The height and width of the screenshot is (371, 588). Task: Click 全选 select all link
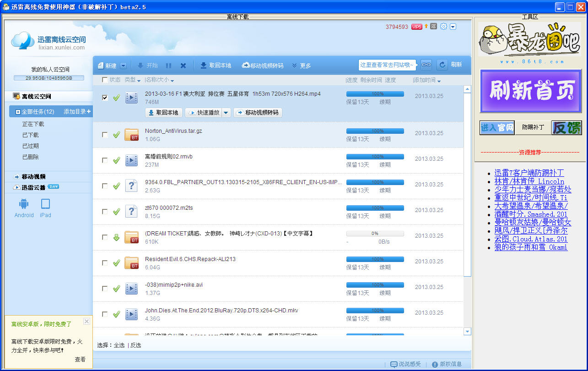coord(119,345)
